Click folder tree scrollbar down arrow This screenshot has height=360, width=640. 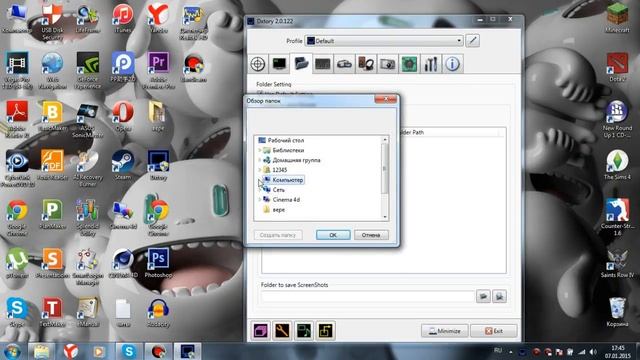(x=384, y=217)
